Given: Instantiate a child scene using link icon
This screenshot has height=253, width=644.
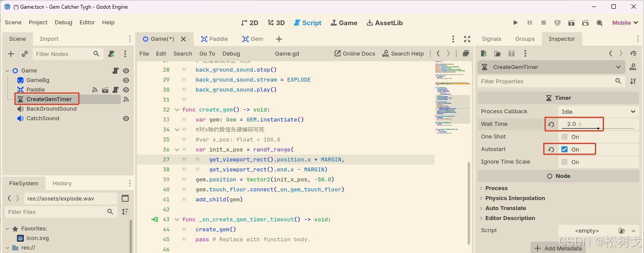Looking at the screenshot, I should [x=25, y=54].
